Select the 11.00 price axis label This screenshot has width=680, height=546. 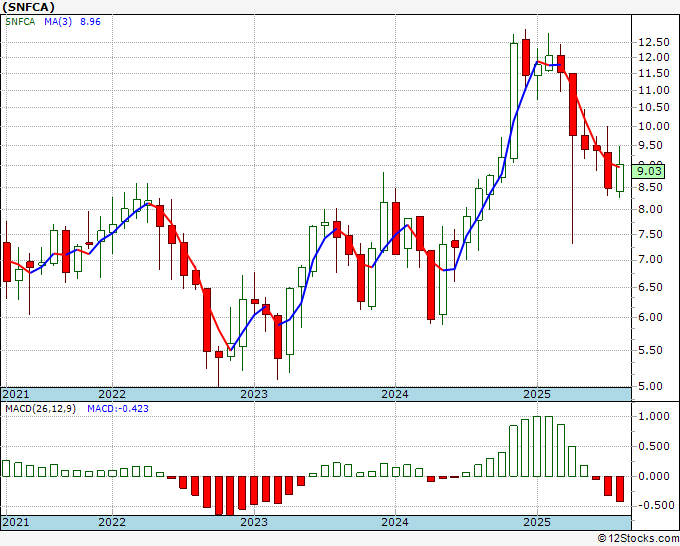click(x=654, y=90)
